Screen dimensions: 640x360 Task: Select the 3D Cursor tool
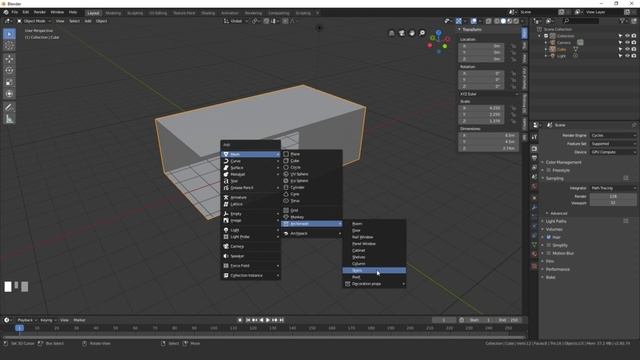9,46
